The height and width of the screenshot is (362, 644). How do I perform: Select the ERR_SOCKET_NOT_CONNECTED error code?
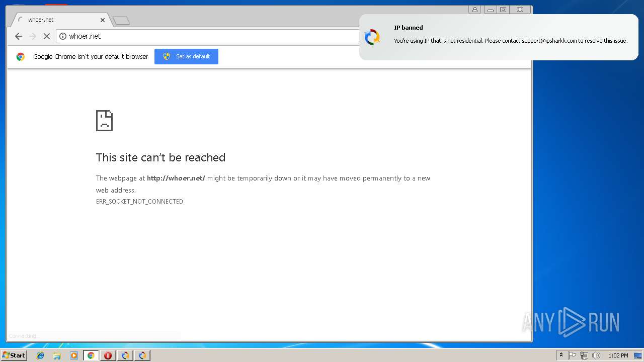(x=139, y=202)
